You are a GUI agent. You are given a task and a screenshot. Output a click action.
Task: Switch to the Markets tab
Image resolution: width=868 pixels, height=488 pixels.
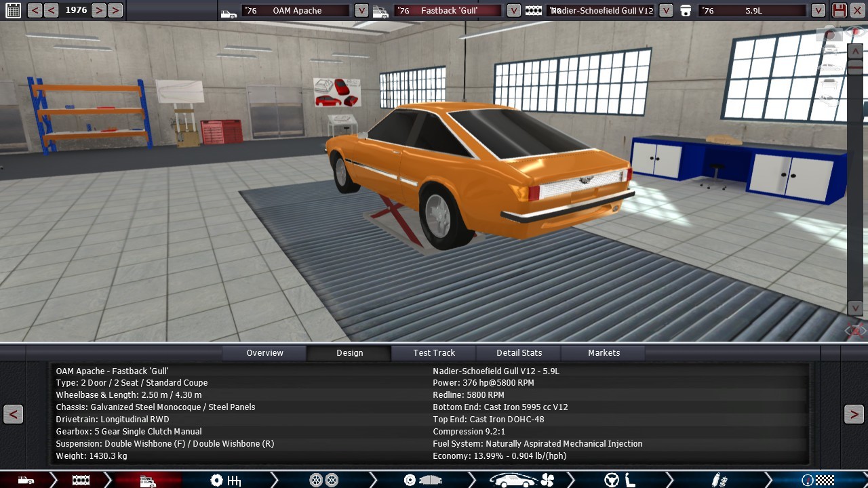[604, 352]
